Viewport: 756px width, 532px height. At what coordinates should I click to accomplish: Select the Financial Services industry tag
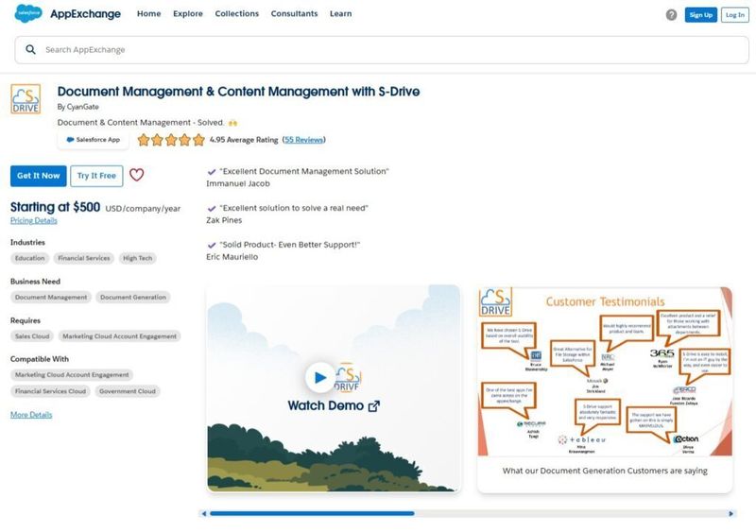click(84, 258)
